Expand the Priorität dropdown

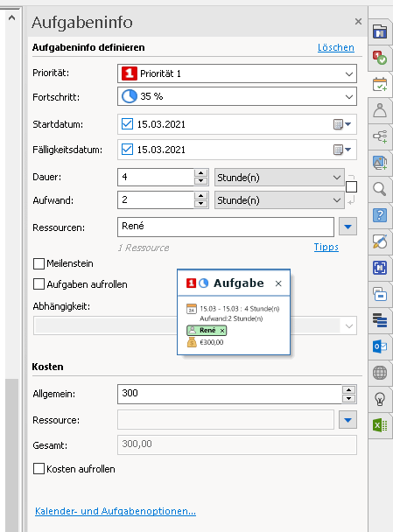tap(237, 73)
